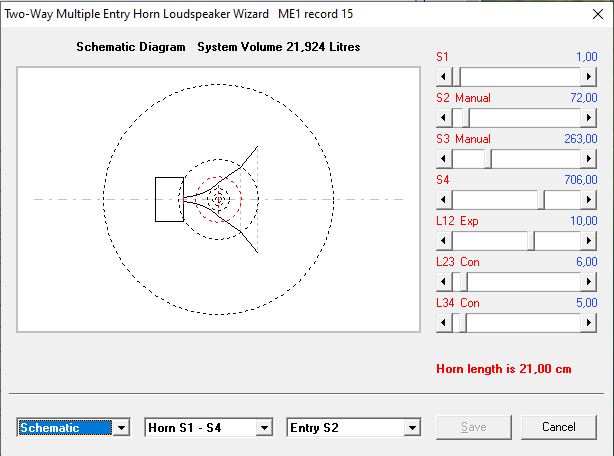Click the Save button
Image resolution: width=614 pixels, height=456 pixels.
point(474,427)
